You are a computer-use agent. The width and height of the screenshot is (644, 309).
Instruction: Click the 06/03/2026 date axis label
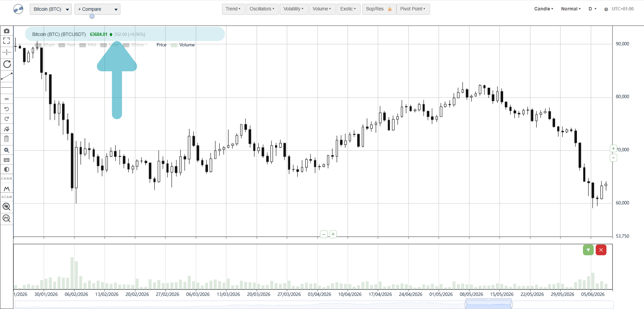pos(198,294)
